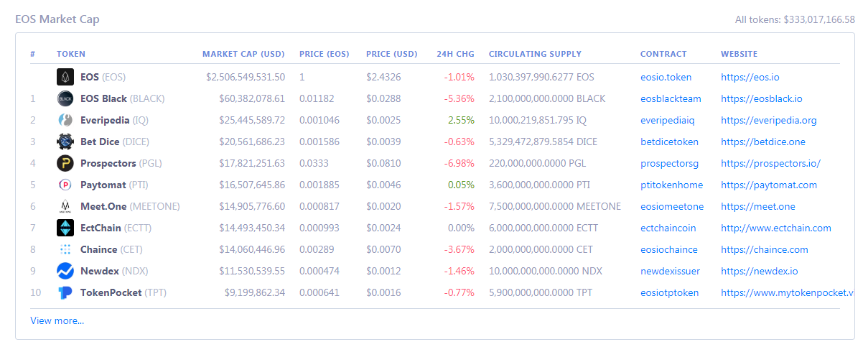The width and height of the screenshot is (868, 347).
Task: Click the TokenPocket token logo
Action: (65, 292)
